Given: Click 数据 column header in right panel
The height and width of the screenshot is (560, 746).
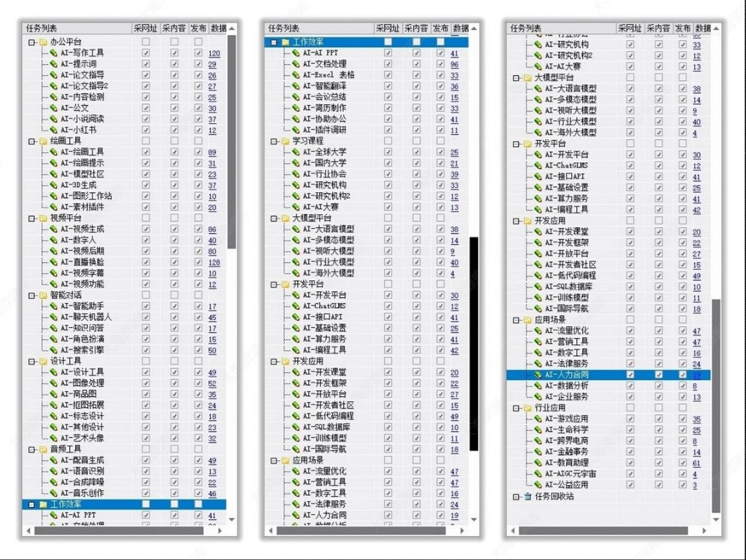Looking at the screenshot, I should [x=703, y=28].
